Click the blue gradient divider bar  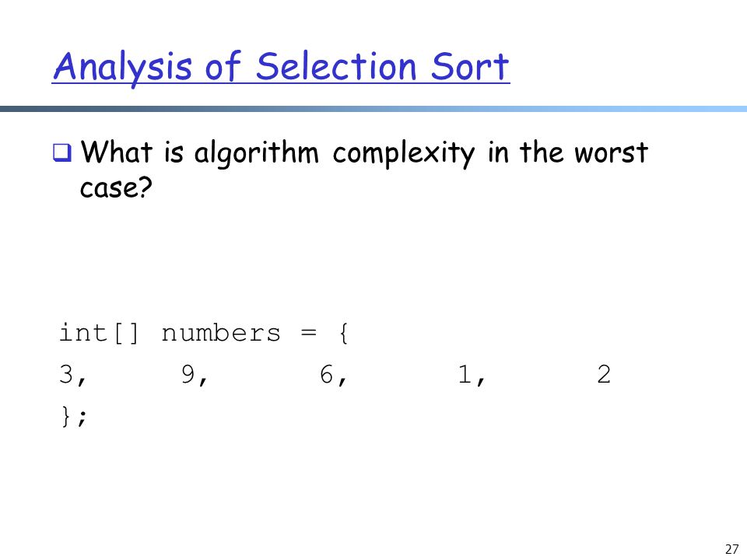(x=373, y=109)
